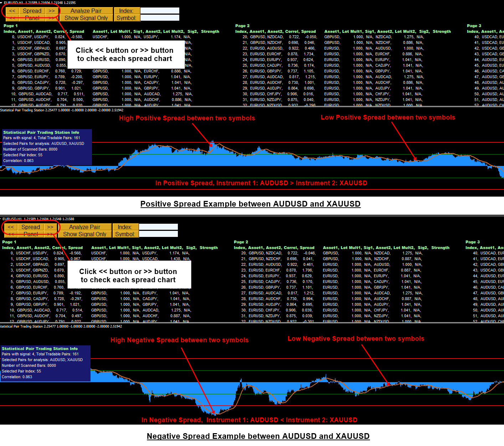Toggle Show Signal Only in the negative spread example

point(84,234)
